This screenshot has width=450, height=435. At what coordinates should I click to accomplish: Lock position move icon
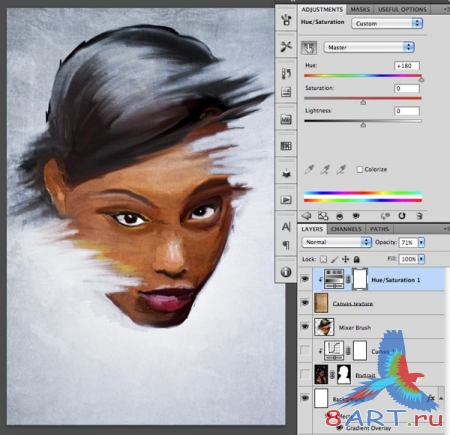tap(346, 259)
